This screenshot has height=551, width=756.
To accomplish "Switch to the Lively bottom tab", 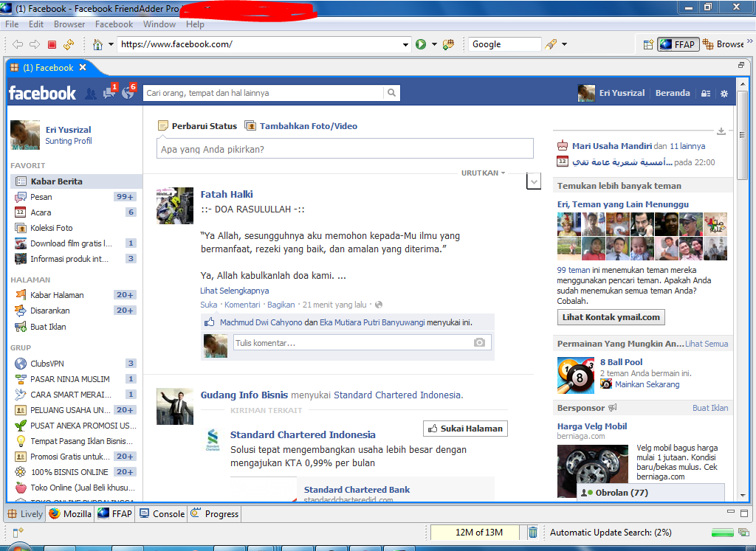I will [x=25, y=514].
